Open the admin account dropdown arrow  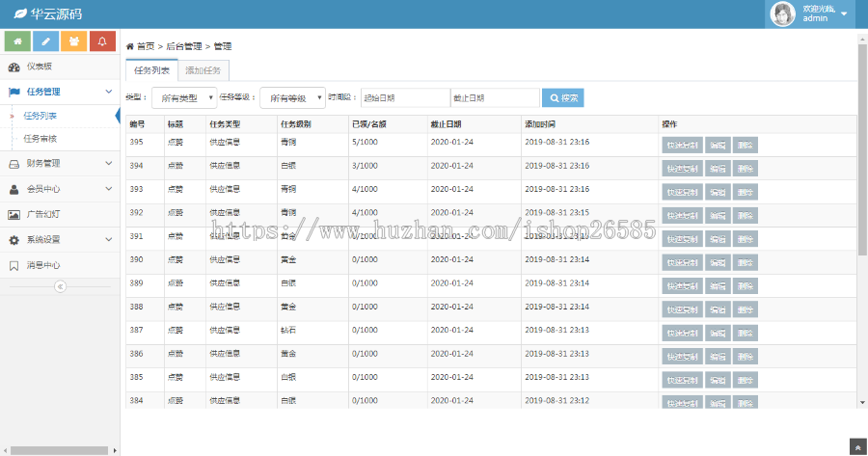[x=845, y=13]
